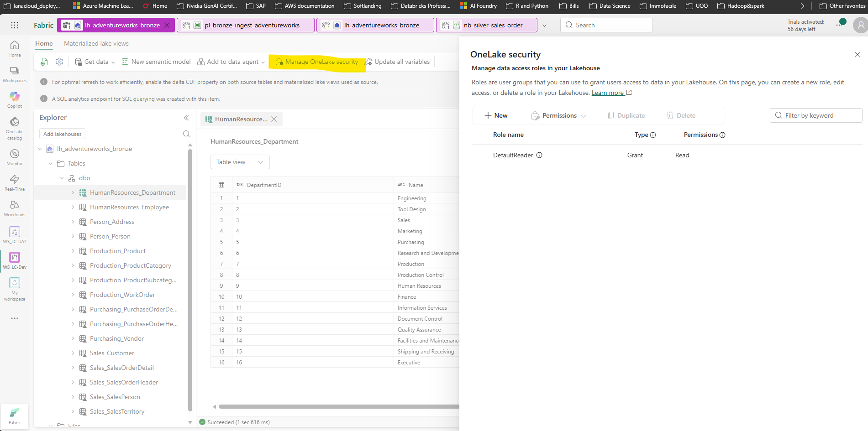Click the horizontal scrollbar under the table

pyautogui.click(x=339, y=406)
